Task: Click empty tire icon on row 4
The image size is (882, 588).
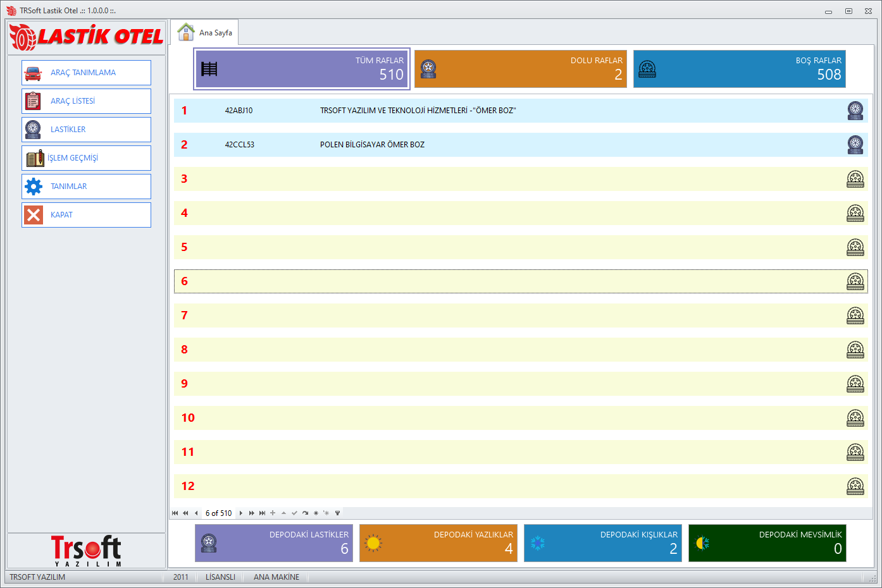Action: pos(855,213)
